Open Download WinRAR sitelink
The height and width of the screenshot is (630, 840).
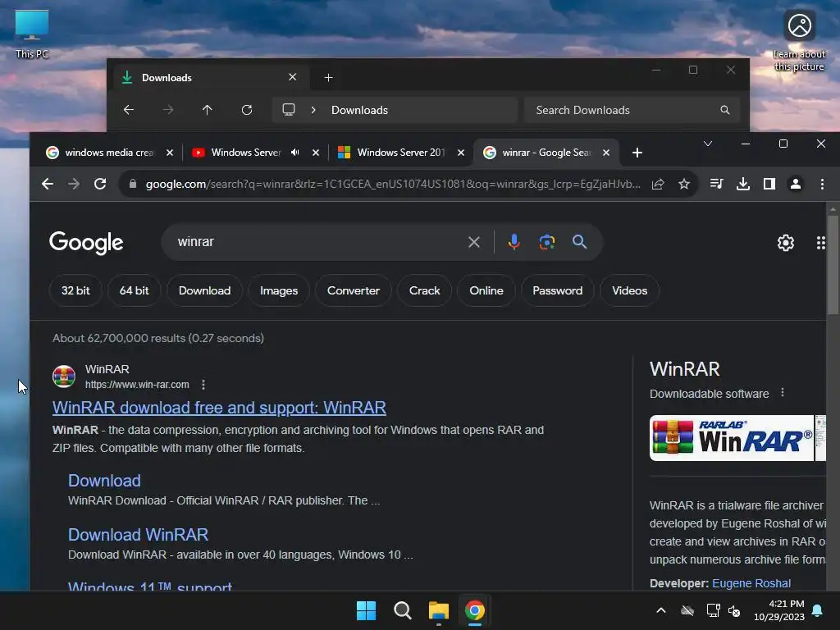point(138,535)
